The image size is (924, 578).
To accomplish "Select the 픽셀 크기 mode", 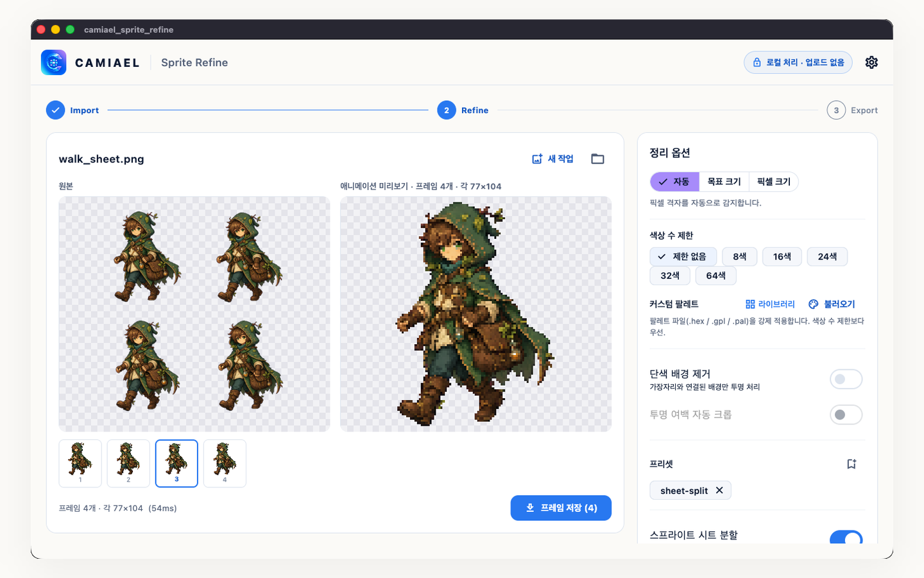I will (x=774, y=182).
